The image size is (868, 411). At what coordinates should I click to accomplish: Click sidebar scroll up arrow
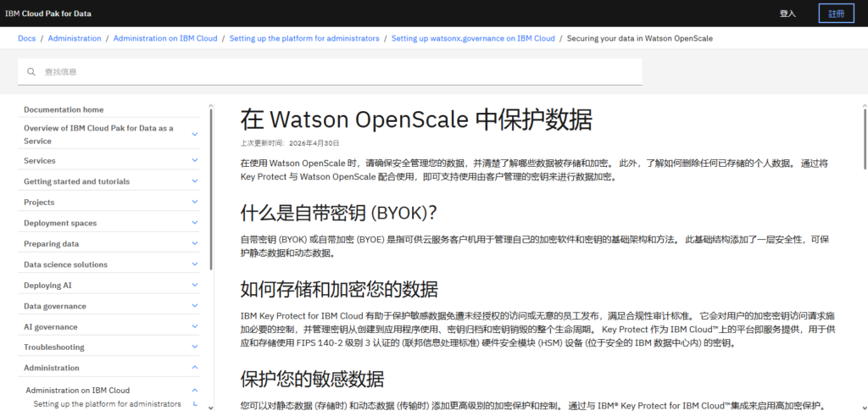click(211, 105)
